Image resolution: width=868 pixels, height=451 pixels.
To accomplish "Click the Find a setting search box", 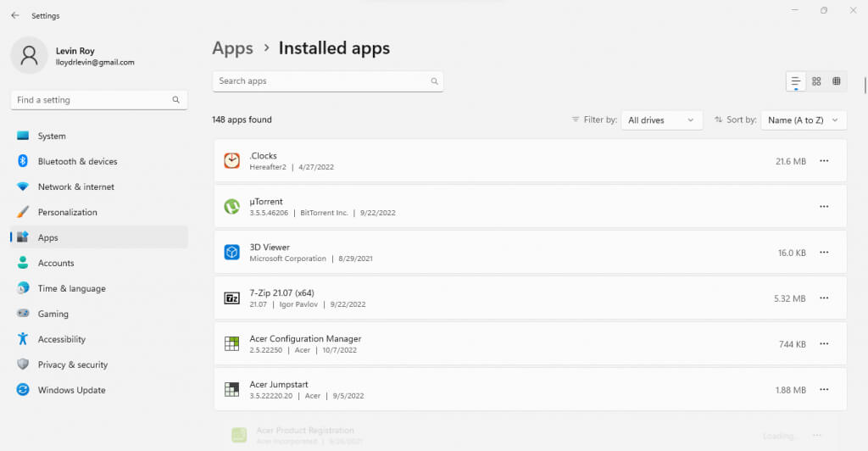I will pyautogui.click(x=93, y=100).
